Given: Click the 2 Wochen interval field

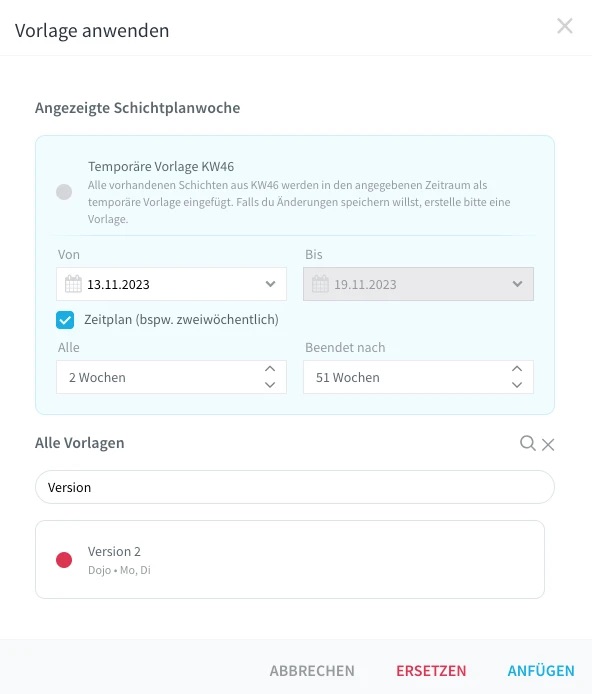Looking at the screenshot, I should (171, 377).
